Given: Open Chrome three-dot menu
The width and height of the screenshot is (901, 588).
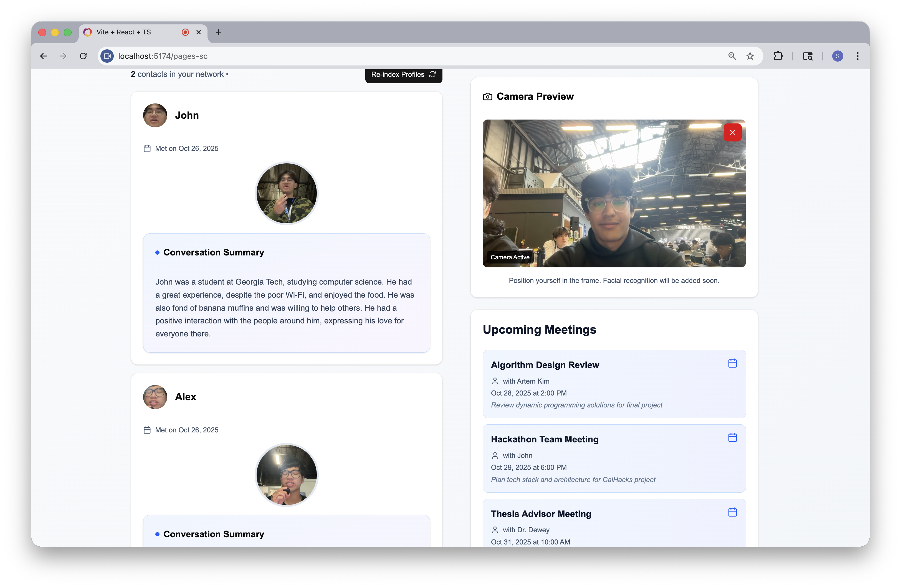Looking at the screenshot, I should point(857,56).
